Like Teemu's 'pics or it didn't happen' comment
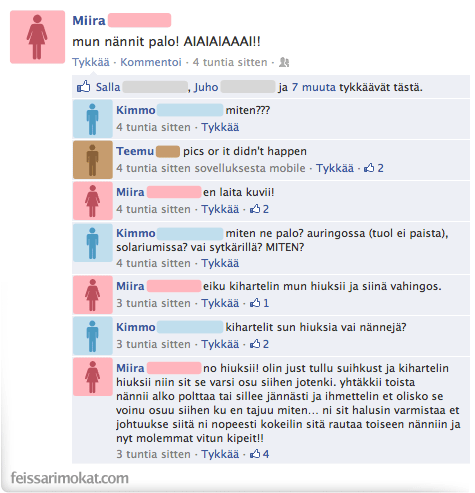 (335, 168)
